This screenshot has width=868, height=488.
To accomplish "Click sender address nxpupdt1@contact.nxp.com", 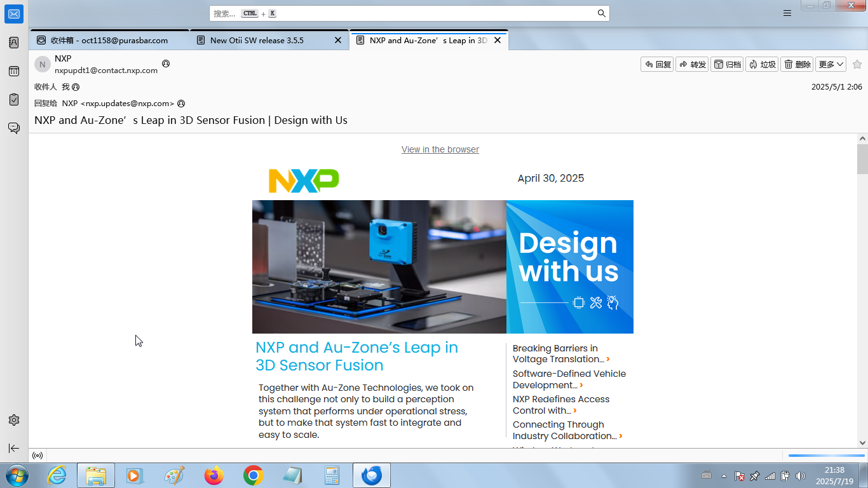I will tap(106, 71).
